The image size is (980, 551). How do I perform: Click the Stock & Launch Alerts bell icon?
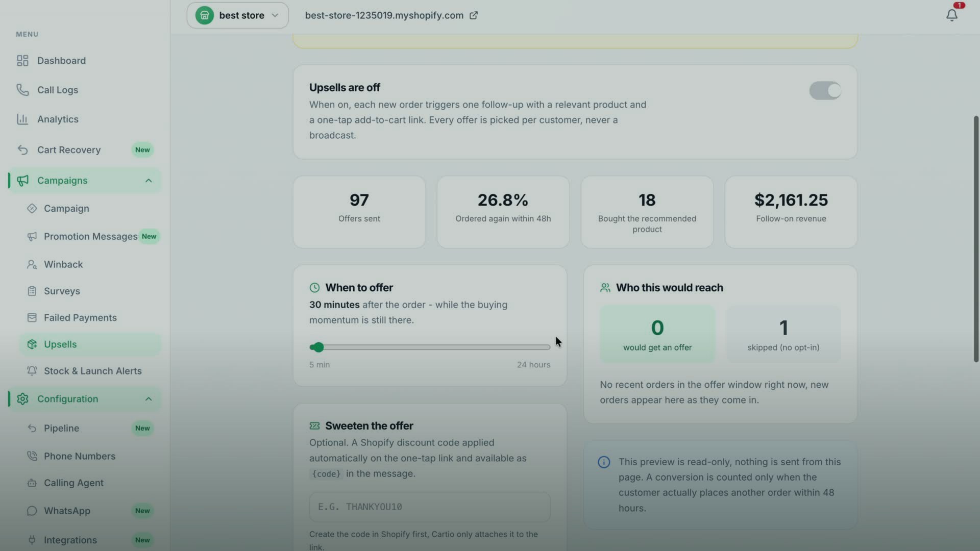pos(32,371)
